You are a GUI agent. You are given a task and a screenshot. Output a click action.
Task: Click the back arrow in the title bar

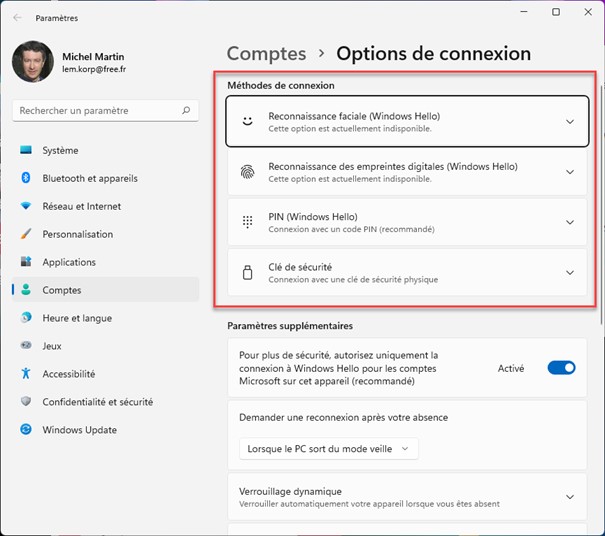coord(18,17)
